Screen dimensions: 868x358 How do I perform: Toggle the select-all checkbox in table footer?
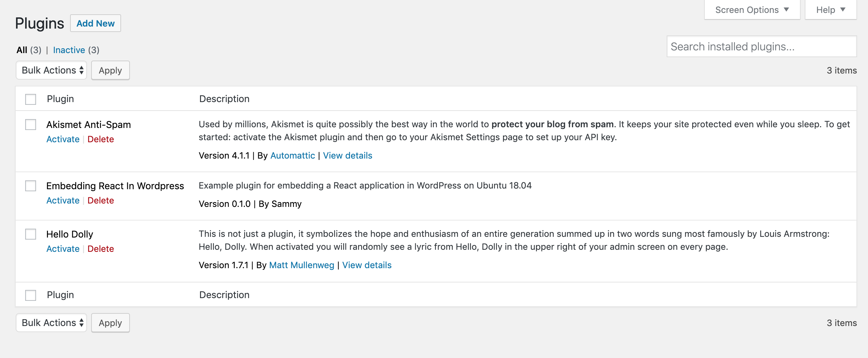tap(31, 295)
